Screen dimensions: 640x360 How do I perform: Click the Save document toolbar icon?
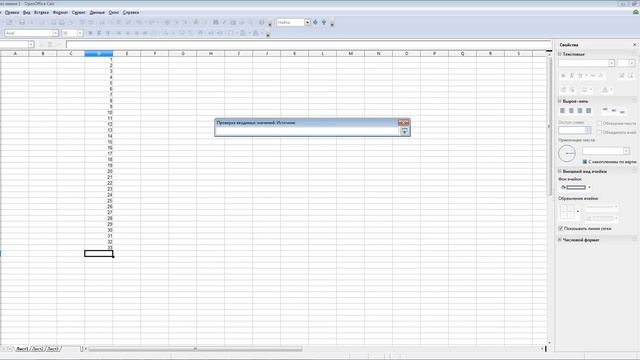pyautogui.click(x=22, y=22)
